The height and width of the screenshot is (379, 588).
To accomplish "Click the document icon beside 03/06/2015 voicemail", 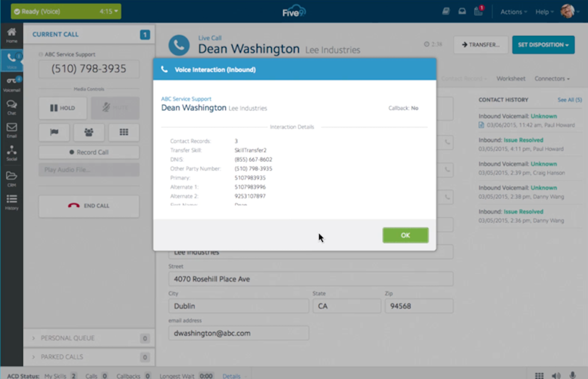I will [482, 125].
